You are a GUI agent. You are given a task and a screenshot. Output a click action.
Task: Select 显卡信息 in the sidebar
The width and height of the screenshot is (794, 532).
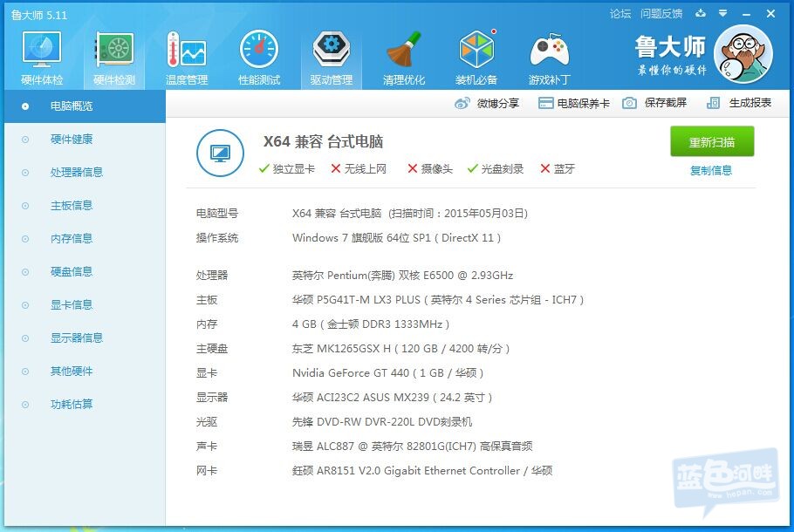85,304
